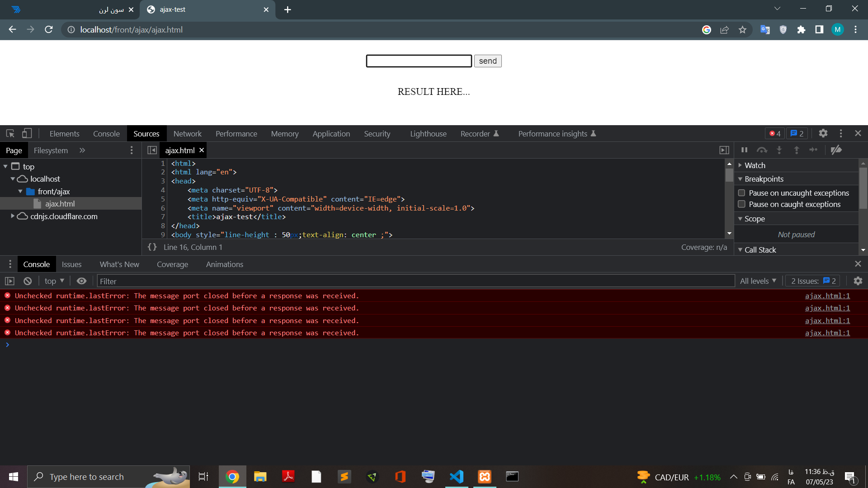Click the page text input field

tap(419, 61)
